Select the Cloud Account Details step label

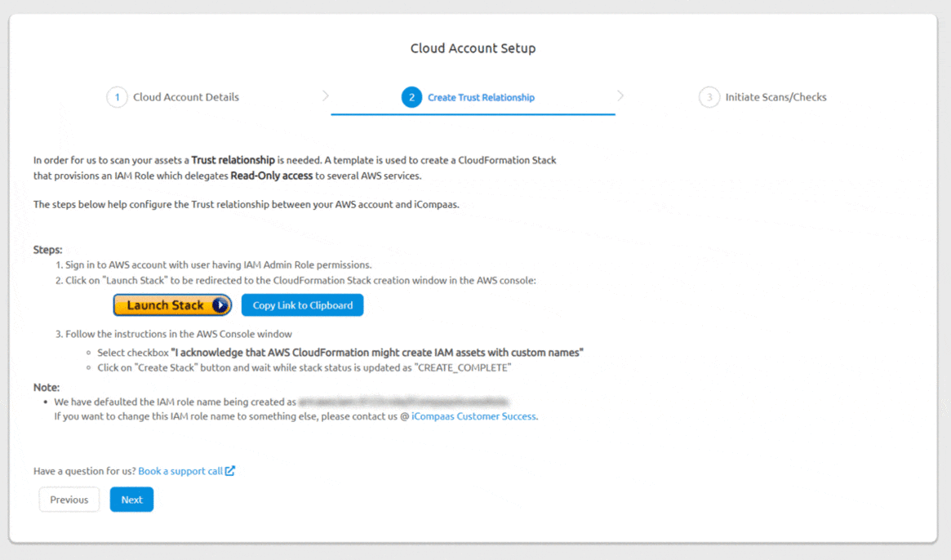tap(186, 96)
